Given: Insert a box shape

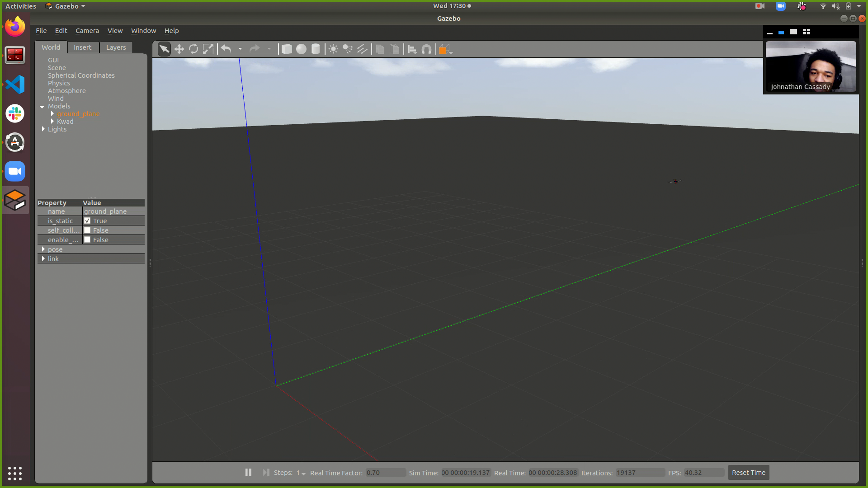Looking at the screenshot, I should (x=287, y=49).
